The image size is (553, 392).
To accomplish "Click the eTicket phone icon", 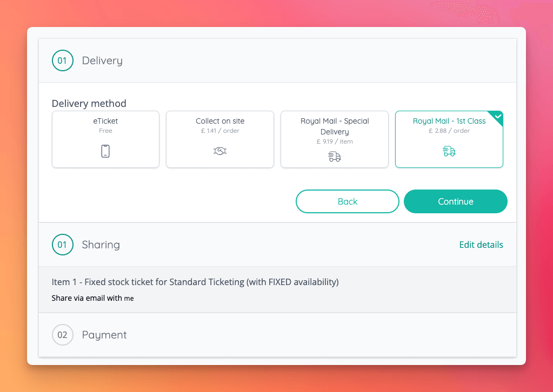I will click(x=105, y=151).
